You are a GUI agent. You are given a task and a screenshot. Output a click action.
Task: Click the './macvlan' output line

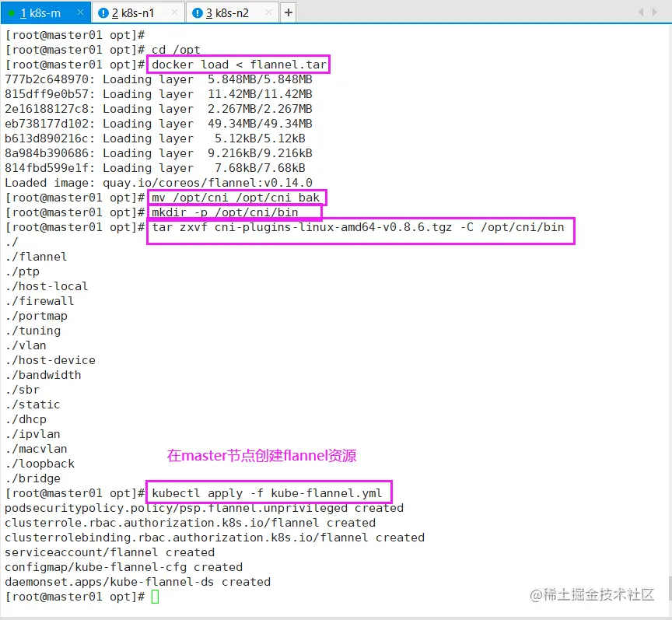pos(37,449)
